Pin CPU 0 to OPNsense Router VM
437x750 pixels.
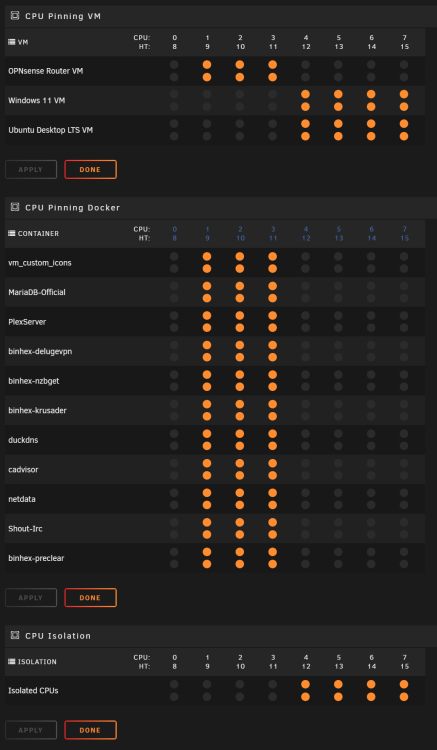[x=174, y=65]
